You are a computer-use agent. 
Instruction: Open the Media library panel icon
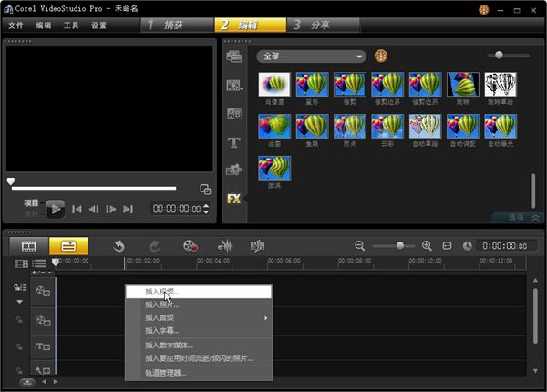pos(233,57)
